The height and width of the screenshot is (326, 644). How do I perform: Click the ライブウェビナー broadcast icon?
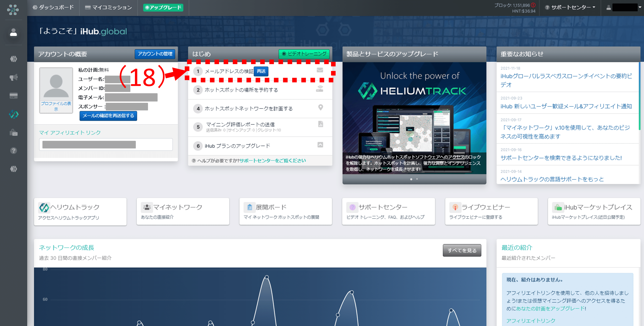point(455,207)
